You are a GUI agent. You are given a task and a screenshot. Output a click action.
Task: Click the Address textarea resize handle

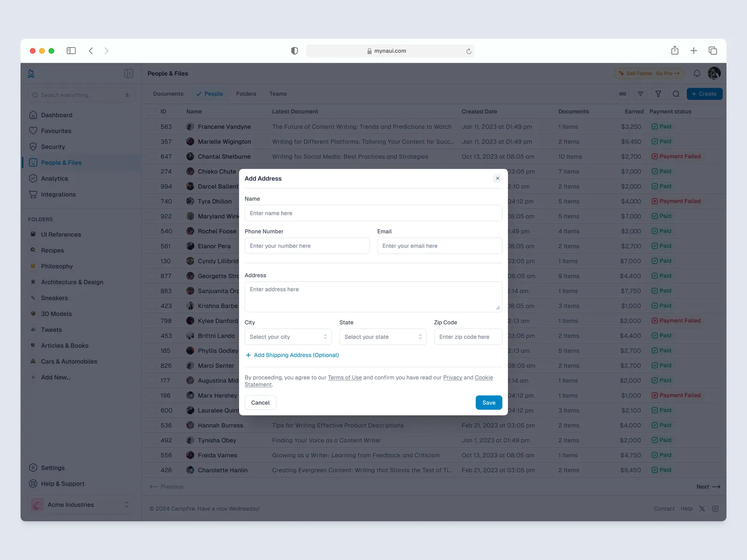[x=498, y=308]
